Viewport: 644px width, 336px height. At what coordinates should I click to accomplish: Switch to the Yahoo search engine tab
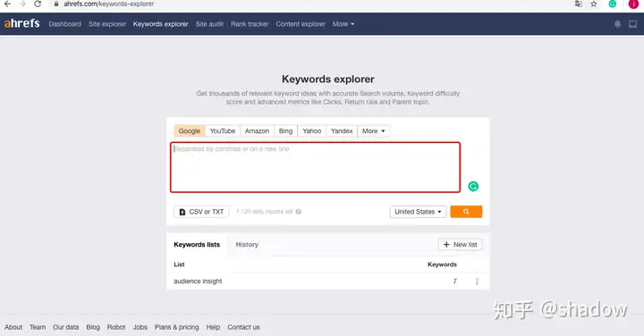pos(312,130)
